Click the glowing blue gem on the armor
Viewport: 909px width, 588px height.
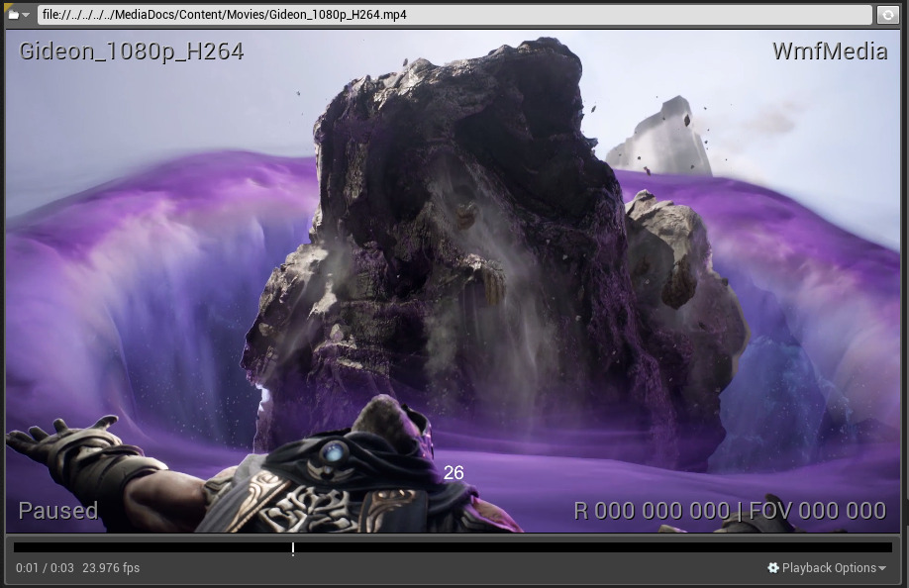[x=336, y=452]
